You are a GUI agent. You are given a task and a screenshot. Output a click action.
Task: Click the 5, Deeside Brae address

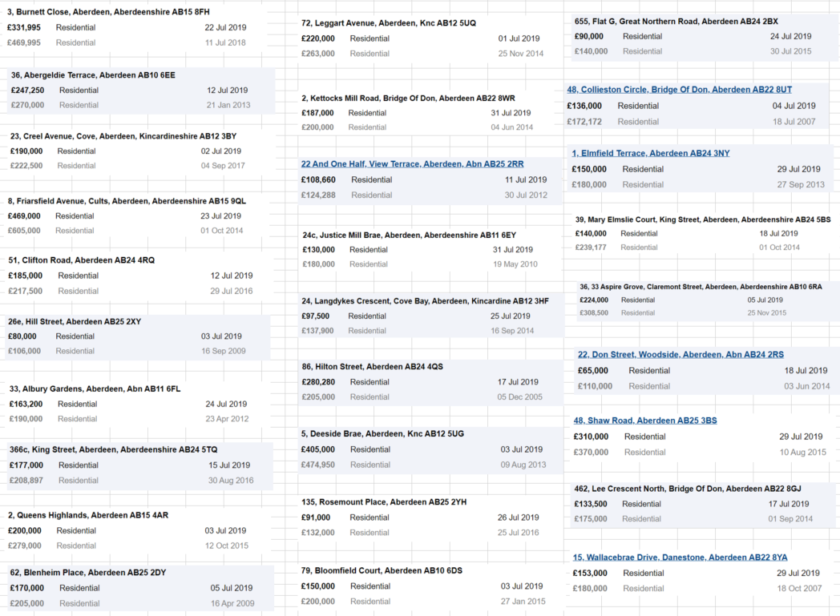pyautogui.click(x=382, y=434)
